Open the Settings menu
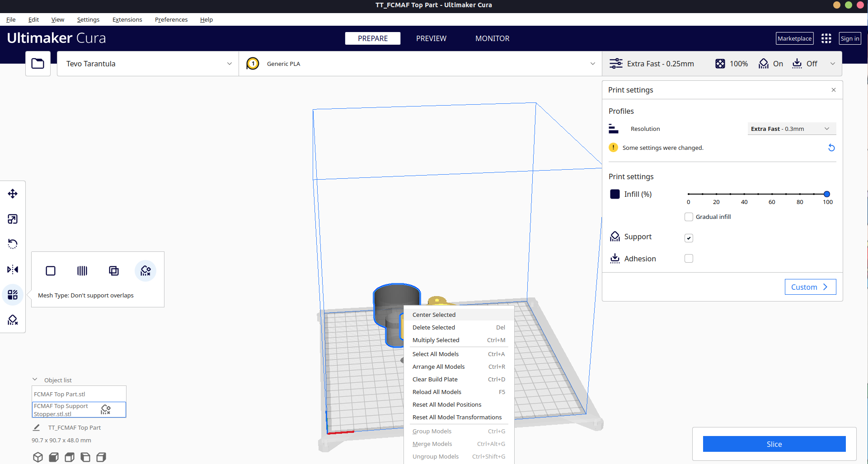 (x=88, y=19)
